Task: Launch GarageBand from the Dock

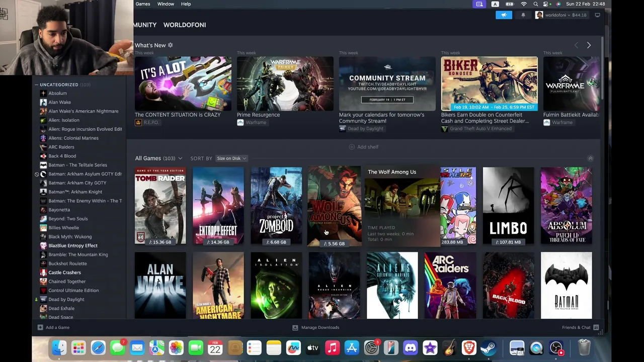Action: click(x=449, y=348)
